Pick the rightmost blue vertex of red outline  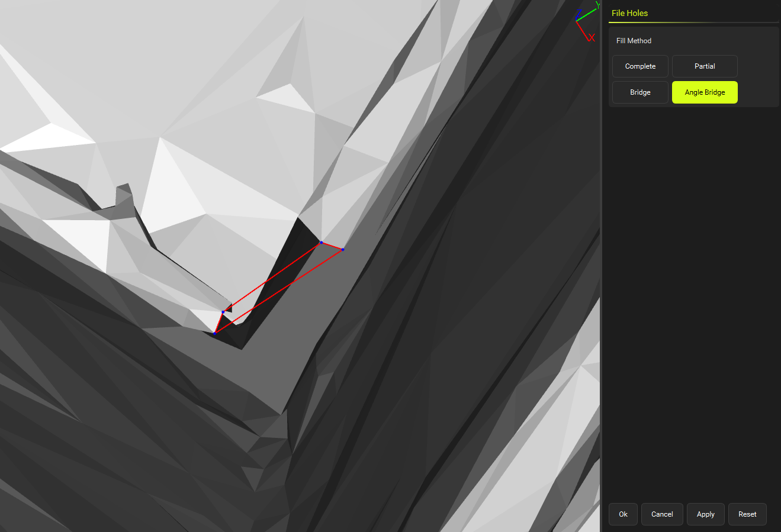[343, 250]
